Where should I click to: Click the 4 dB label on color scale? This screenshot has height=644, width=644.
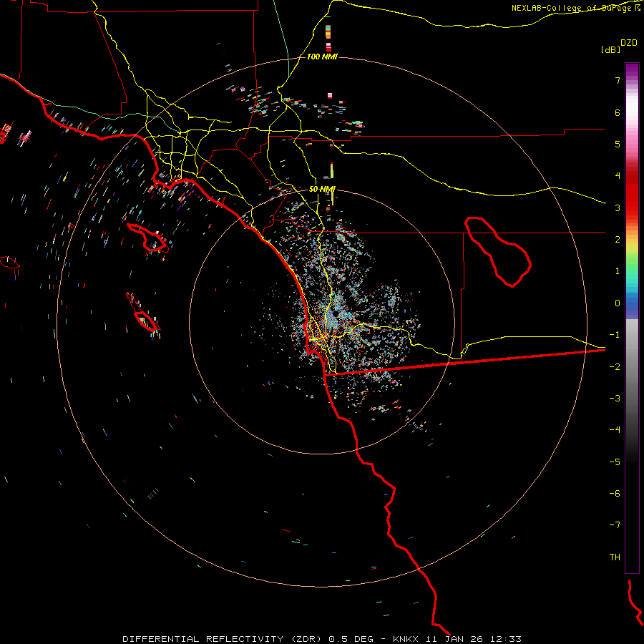618,176
